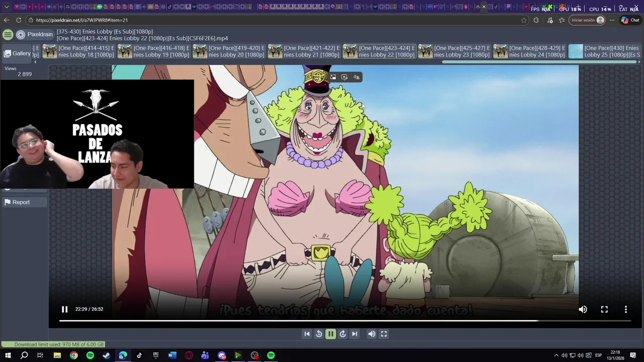This screenshot has height=362, width=644.
Task: Click download limit used status
Action: tap(53, 344)
